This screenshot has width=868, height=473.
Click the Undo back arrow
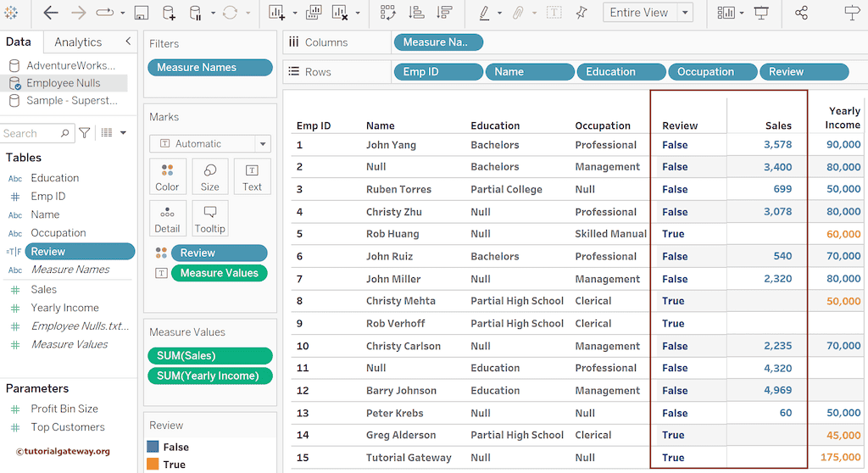pos(51,13)
